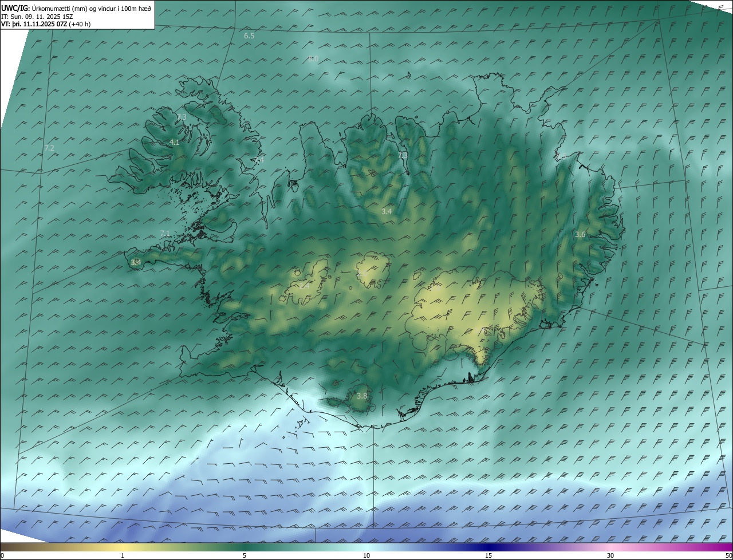
Task: Click the '10' tick on the color scale
Action: point(366,556)
